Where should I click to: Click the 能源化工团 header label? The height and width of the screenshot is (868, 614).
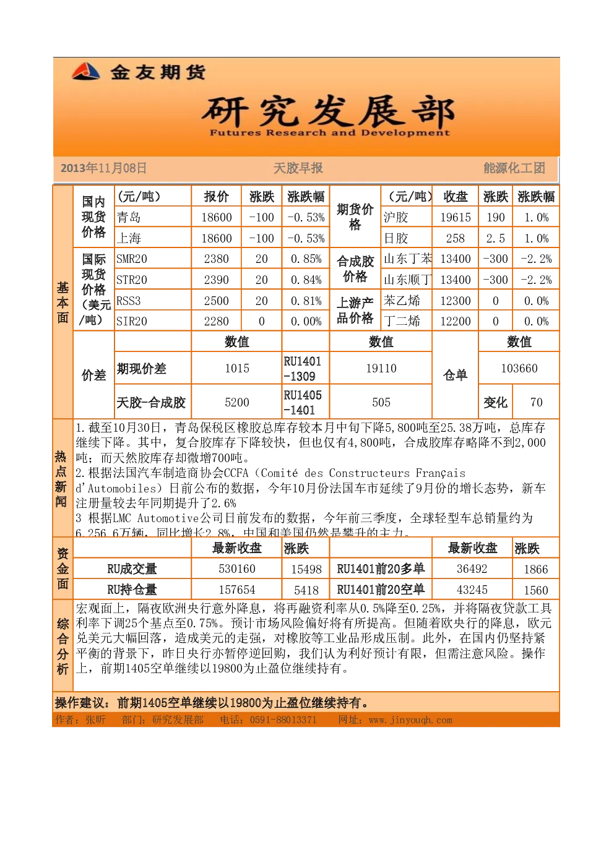(514, 168)
